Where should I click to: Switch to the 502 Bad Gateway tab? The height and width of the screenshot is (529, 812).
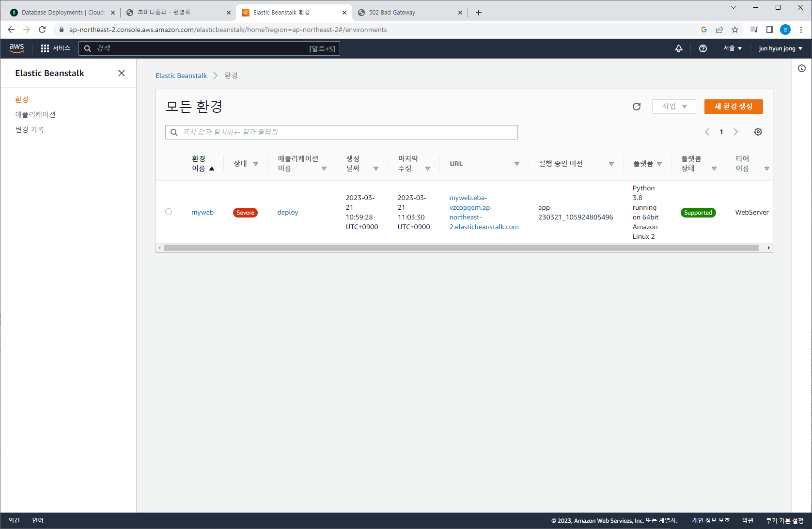(x=409, y=13)
